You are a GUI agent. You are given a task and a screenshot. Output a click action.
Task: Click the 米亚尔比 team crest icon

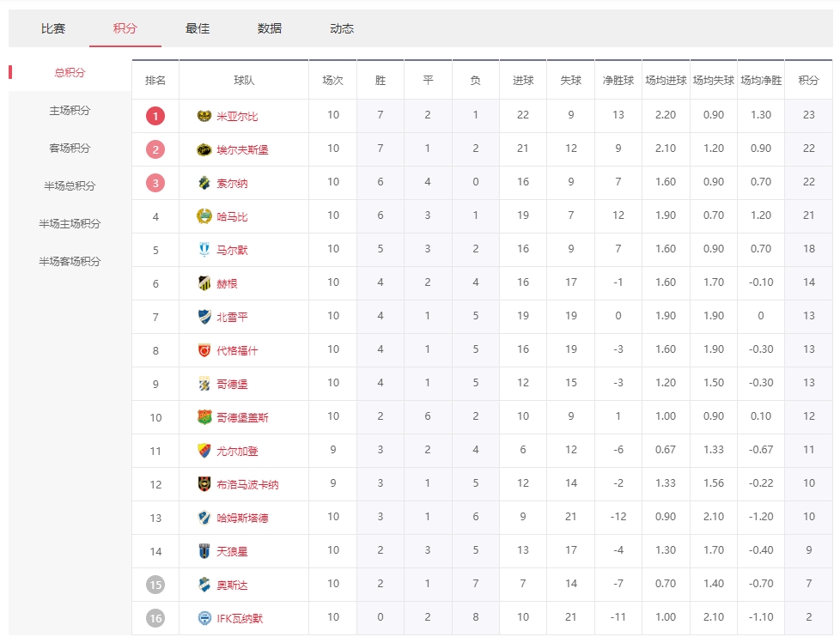pyautogui.click(x=204, y=116)
